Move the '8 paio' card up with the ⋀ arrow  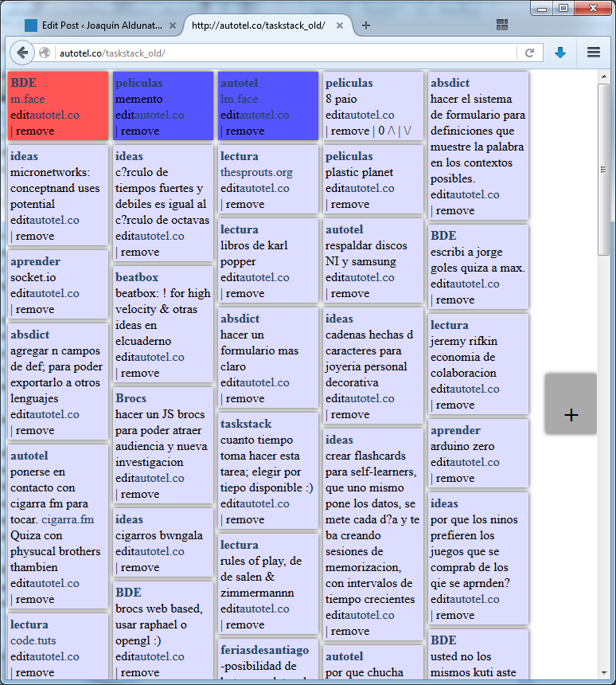pyautogui.click(x=391, y=131)
